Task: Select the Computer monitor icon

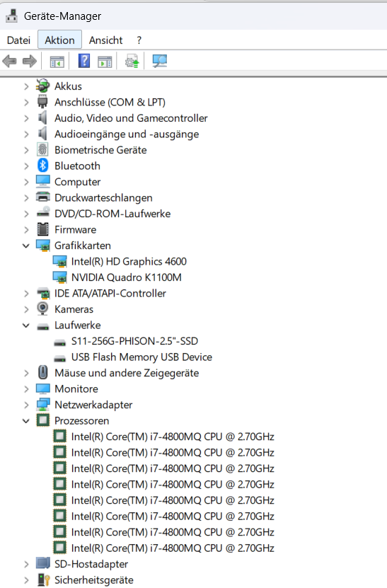Action: (x=42, y=182)
